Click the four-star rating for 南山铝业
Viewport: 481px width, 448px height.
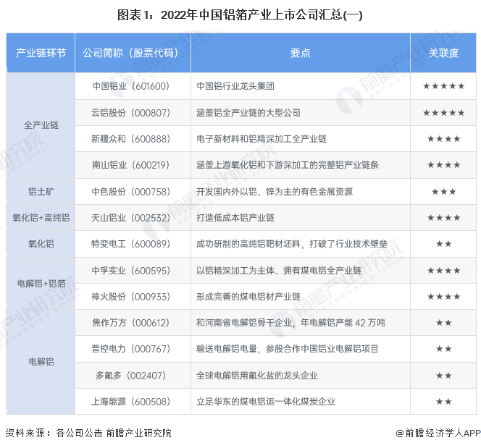tap(443, 165)
